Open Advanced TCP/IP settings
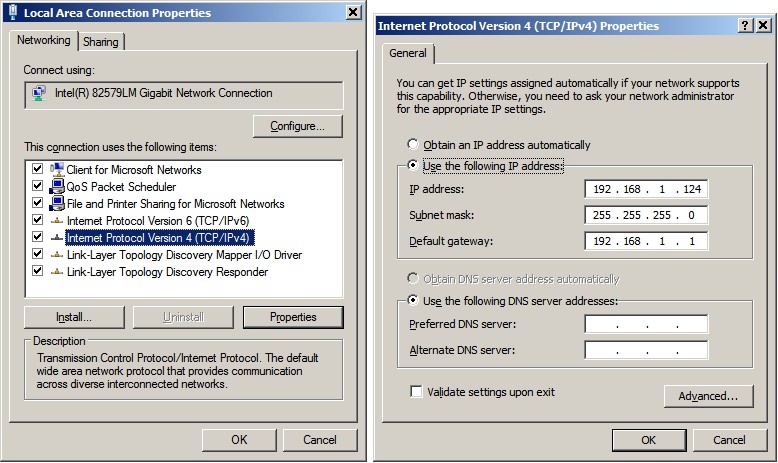Screen dimensions: 778x463 click(708, 396)
